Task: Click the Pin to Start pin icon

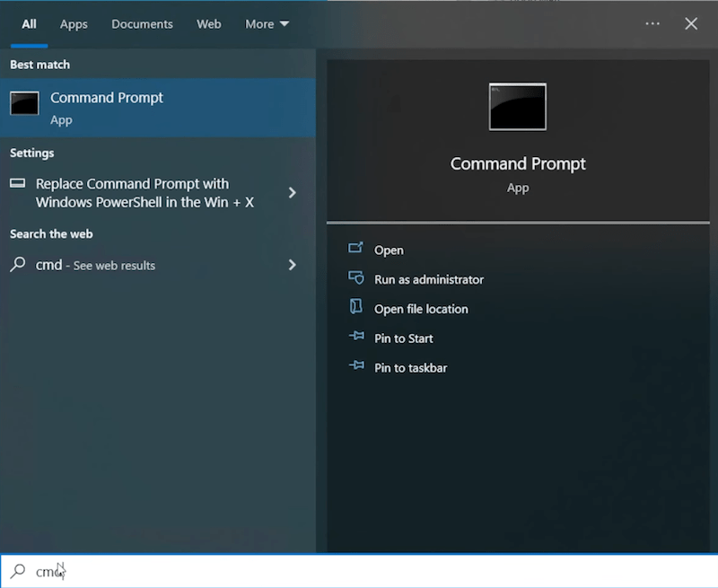Action: click(356, 336)
